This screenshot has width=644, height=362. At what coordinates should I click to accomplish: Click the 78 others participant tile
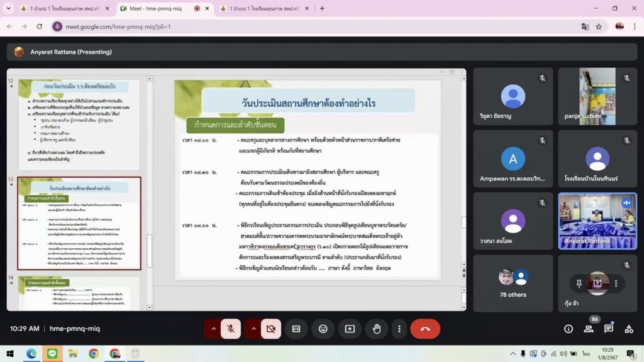pyautogui.click(x=513, y=283)
